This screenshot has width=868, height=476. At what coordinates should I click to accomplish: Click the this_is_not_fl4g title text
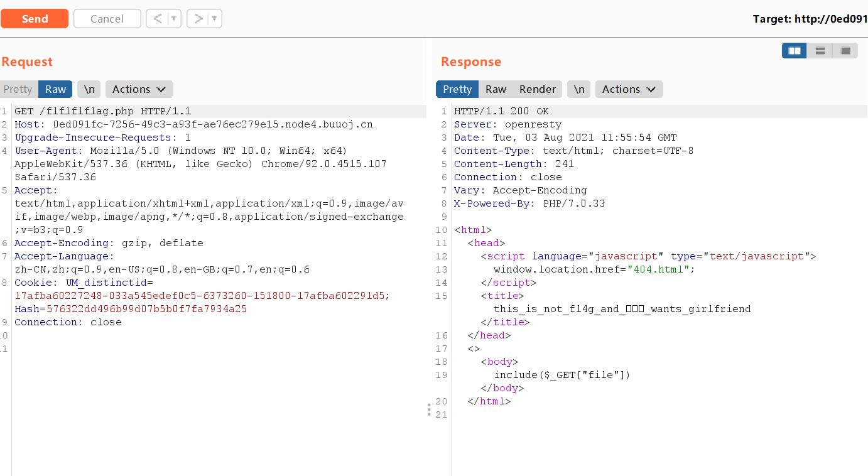tap(622, 309)
